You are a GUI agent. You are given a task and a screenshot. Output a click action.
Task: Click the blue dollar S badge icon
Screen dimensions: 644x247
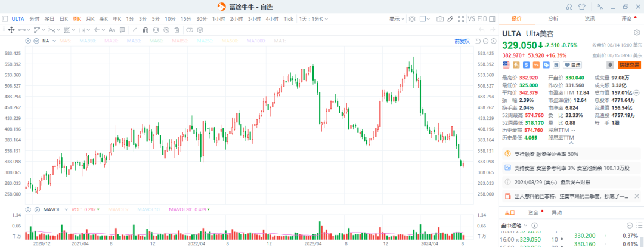point(526,65)
